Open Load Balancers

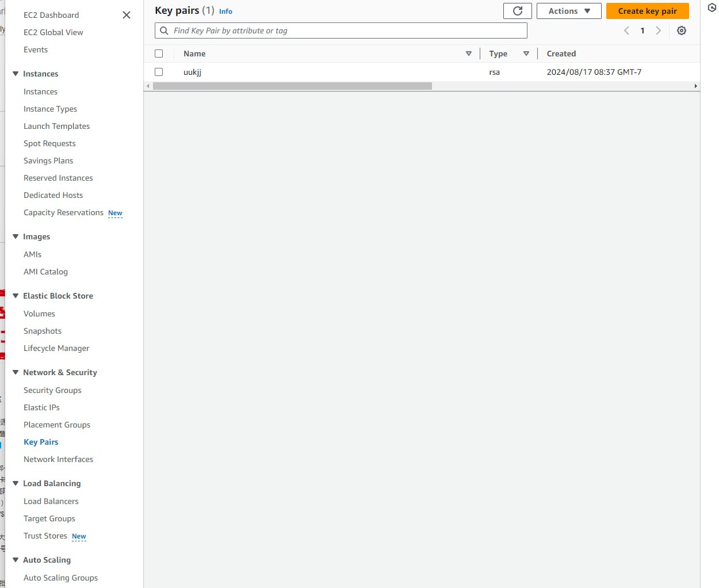(51, 501)
